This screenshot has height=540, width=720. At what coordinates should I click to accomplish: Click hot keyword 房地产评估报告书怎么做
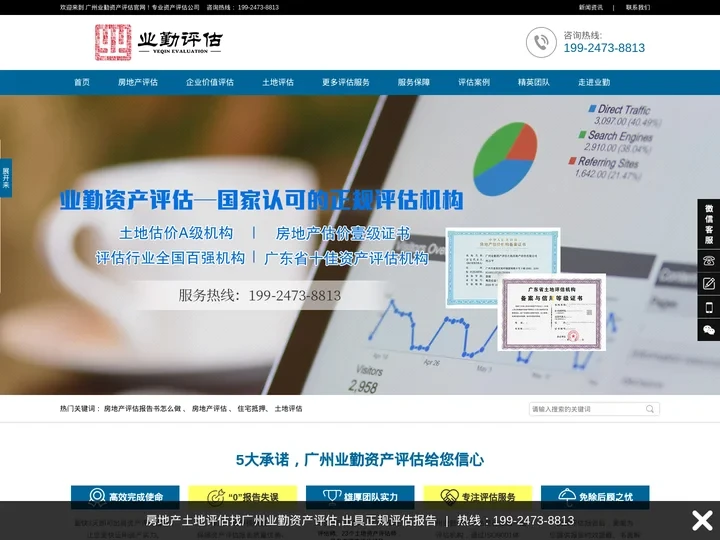pos(142,409)
